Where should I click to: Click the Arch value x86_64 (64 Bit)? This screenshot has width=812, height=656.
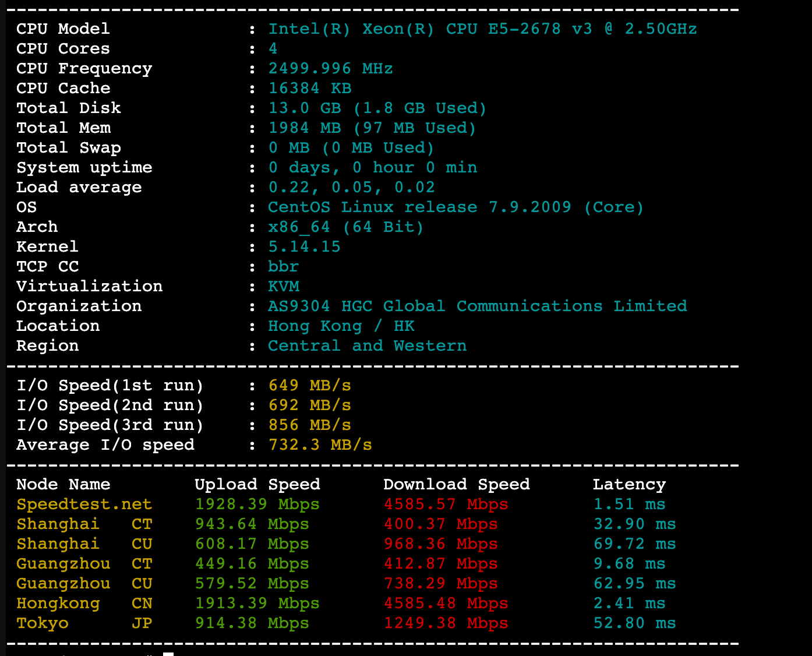click(345, 227)
